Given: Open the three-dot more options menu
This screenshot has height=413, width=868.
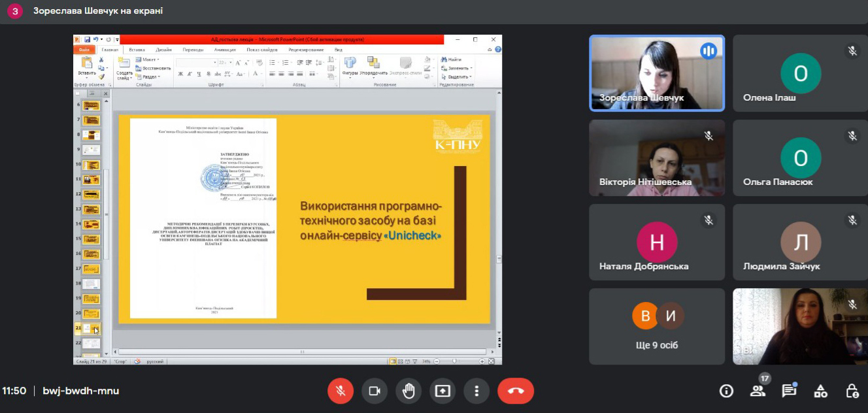Looking at the screenshot, I should click(476, 391).
